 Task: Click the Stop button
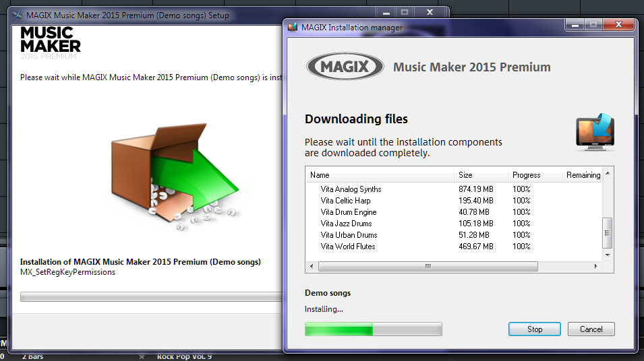(x=534, y=329)
